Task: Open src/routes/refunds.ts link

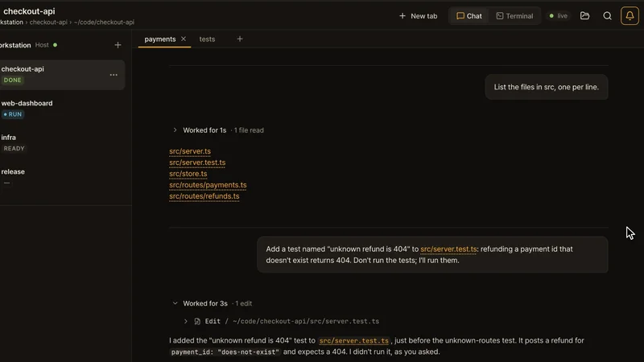Action: click(x=204, y=196)
